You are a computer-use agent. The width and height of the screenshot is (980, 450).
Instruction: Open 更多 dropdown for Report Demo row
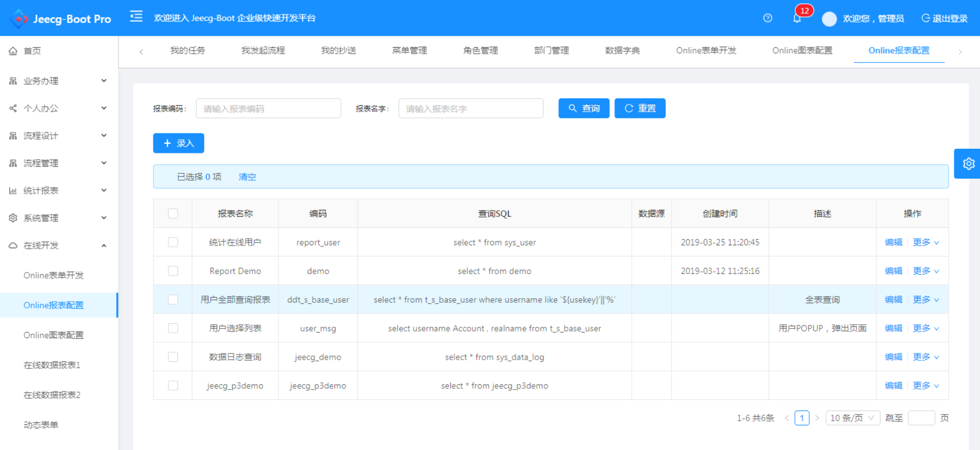click(926, 271)
